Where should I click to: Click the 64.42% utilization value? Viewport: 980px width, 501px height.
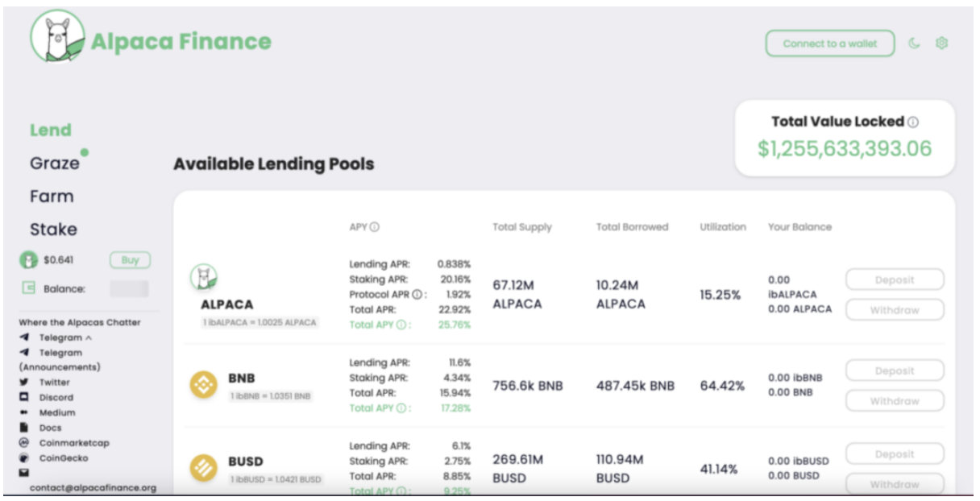pos(722,386)
